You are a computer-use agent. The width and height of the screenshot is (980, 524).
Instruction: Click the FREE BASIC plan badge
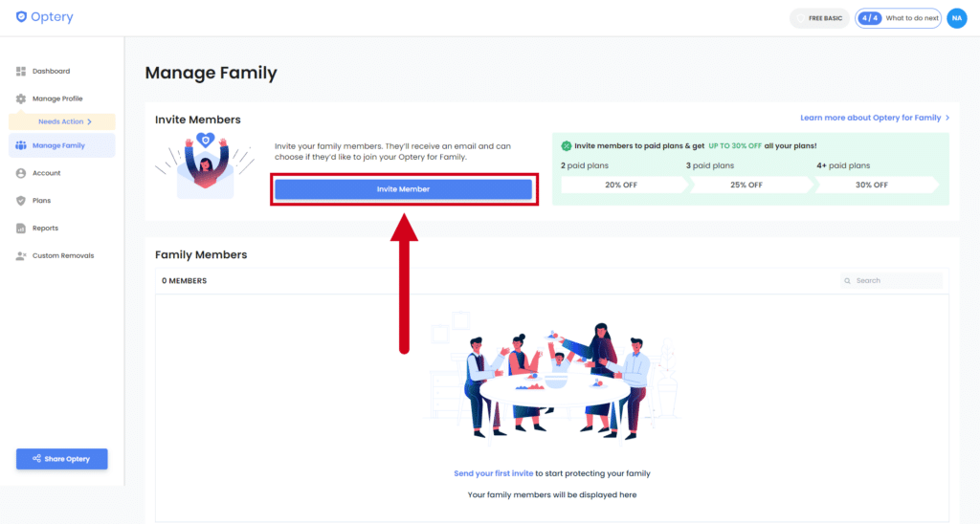[x=819, y=18]
